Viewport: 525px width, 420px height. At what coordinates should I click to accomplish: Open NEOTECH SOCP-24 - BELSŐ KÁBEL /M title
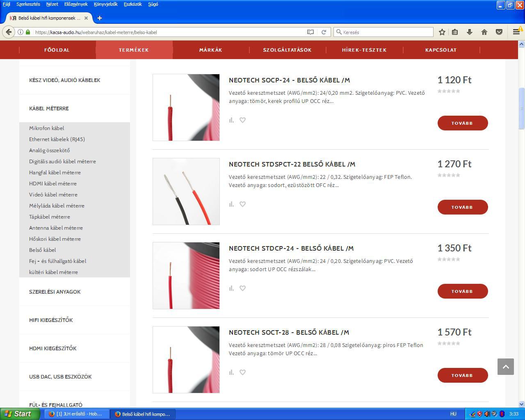(290, 80)
